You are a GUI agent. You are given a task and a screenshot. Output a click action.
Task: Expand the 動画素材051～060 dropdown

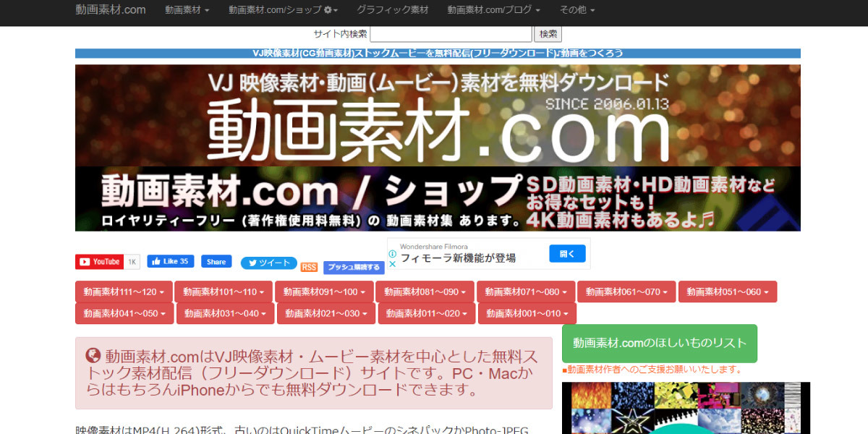728,292
